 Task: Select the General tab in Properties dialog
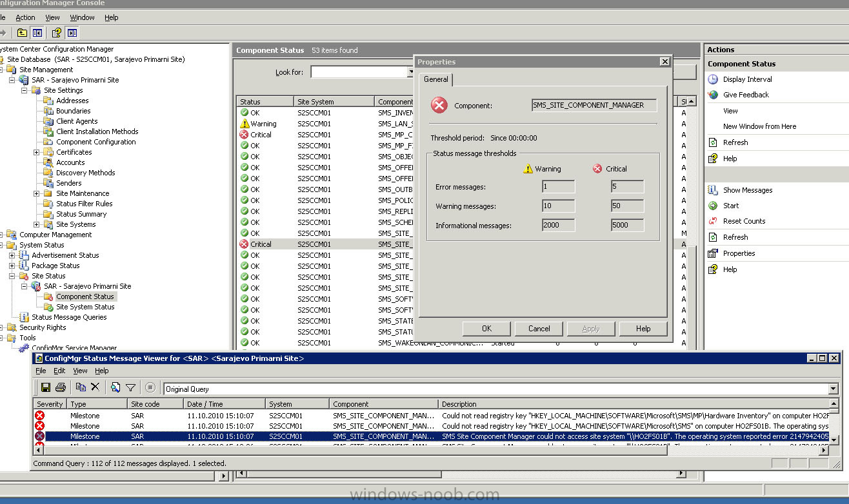436,79
